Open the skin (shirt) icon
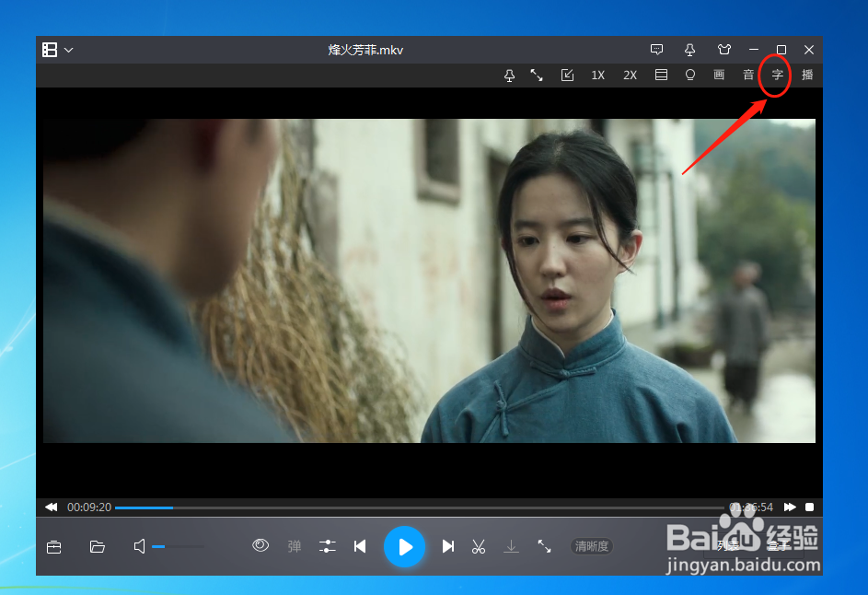The image size is (868, 595). [x=724, y=50]
